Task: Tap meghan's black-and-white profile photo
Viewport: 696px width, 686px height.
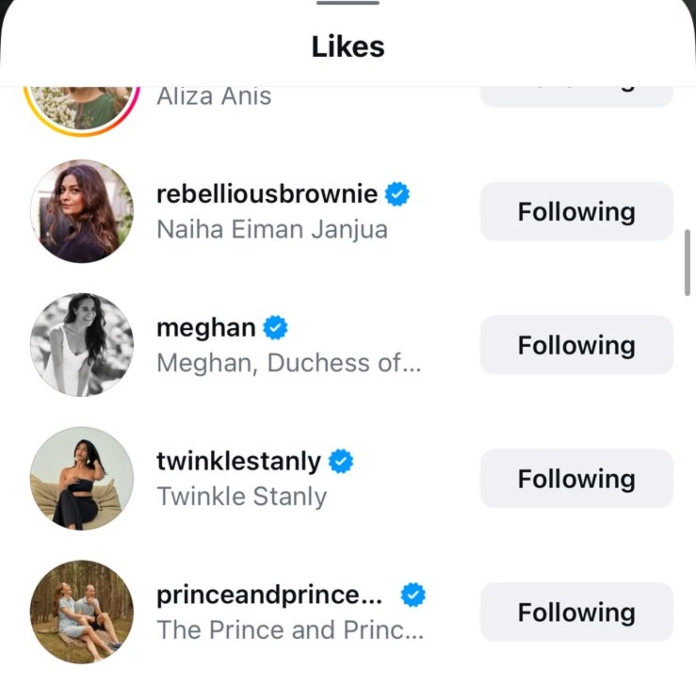Action: click(x=82, y=345)
